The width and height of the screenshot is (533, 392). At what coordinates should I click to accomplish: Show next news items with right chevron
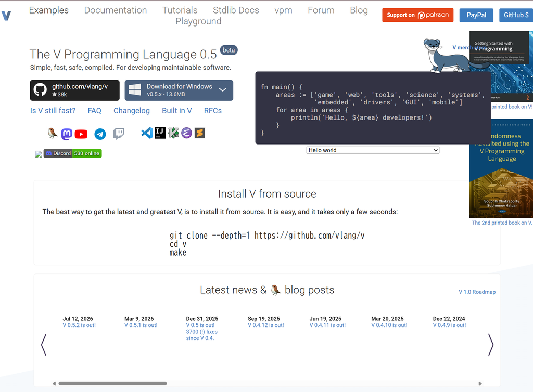click(490, 345)
